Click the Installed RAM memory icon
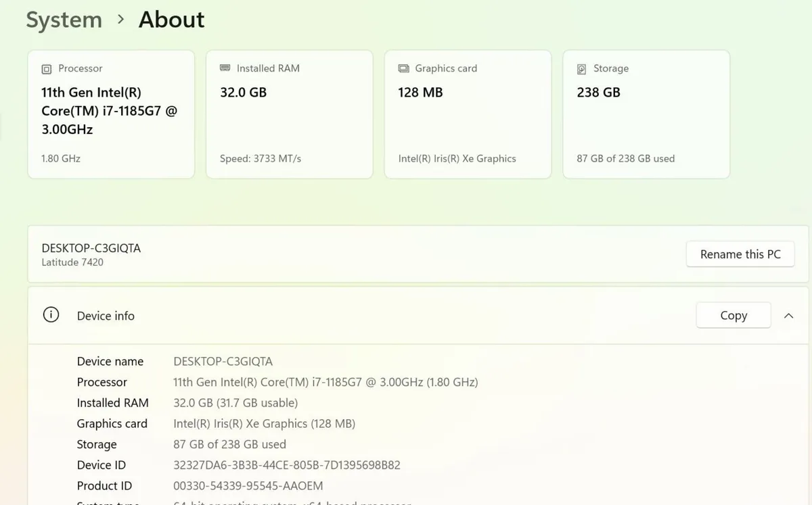 pyautogui.click(x=225, y=68)
